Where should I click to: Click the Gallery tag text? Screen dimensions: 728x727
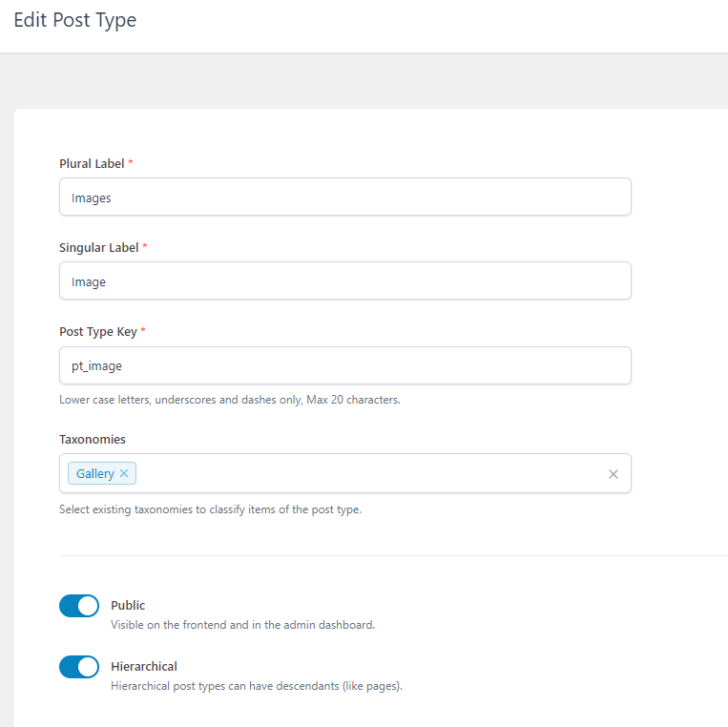click(95, 473)
